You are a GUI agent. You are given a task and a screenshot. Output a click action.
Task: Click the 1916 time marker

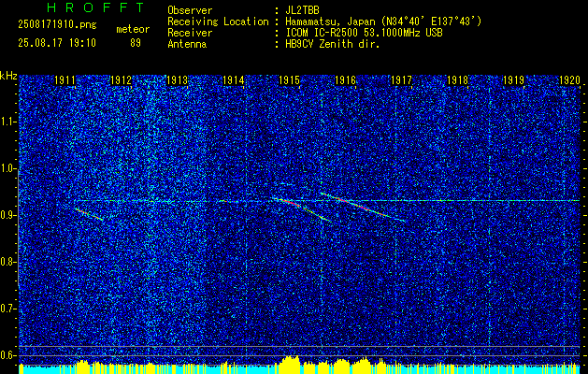click(x=345, y=79)
